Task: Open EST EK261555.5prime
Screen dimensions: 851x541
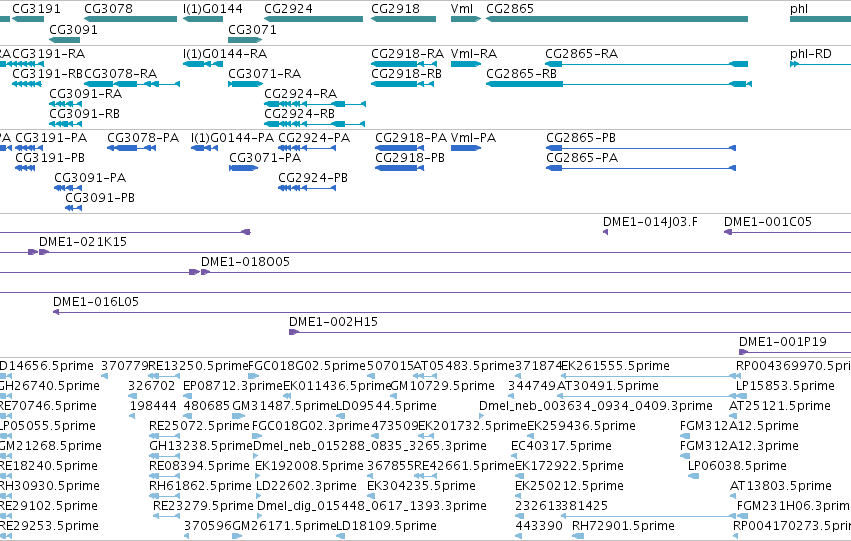Action: [x=647, y=376]
